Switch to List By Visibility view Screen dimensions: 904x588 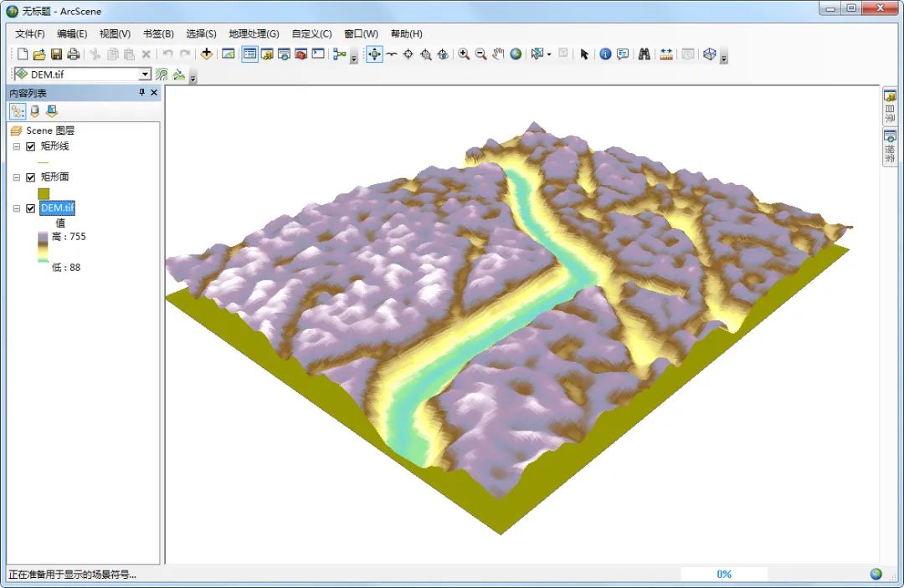[51, 110]
